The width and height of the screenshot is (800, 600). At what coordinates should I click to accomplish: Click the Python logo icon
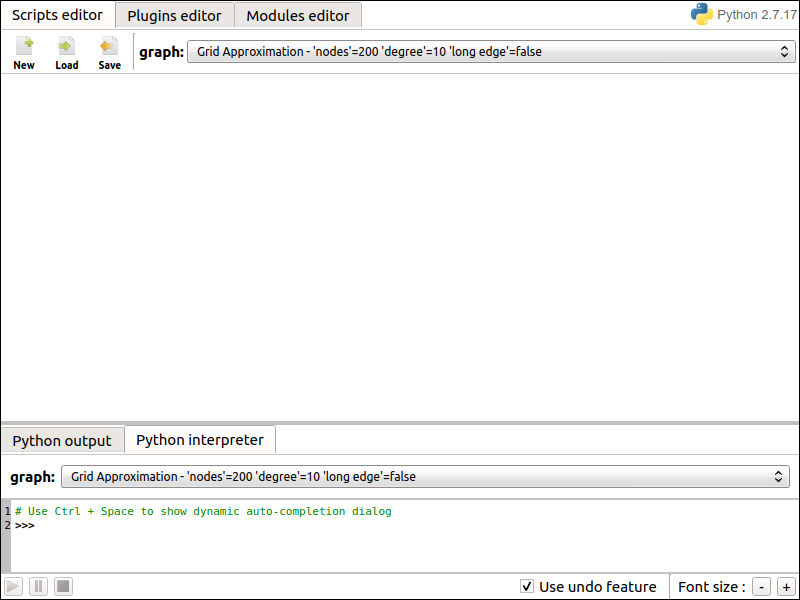click(702, 14)
